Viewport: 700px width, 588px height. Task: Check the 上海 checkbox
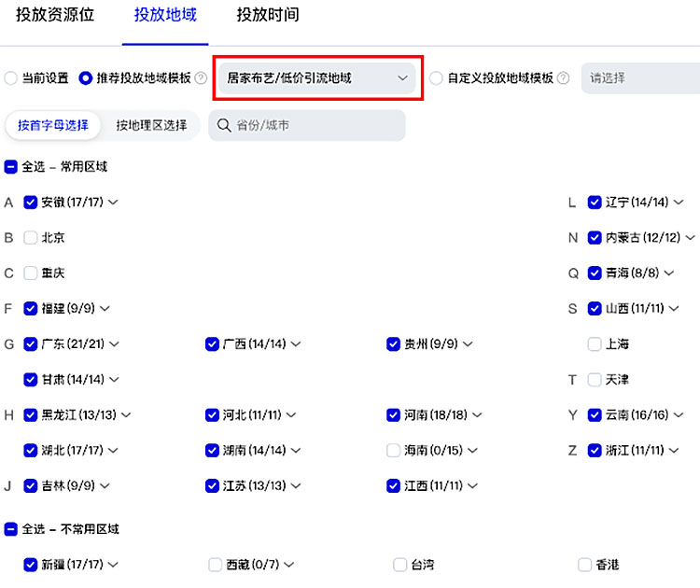[595, 343]
